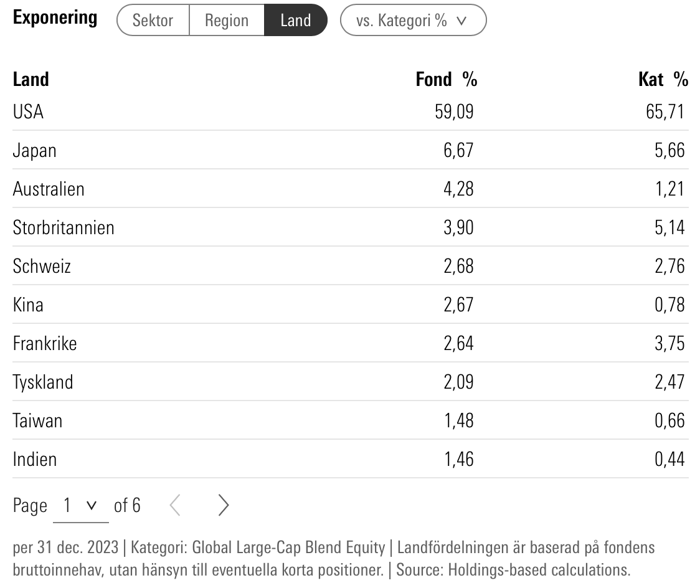This screenshot has height=588, width=700.
Task: Click the previous page arrow
Action: pyautogui.click(x=175, y=506)
